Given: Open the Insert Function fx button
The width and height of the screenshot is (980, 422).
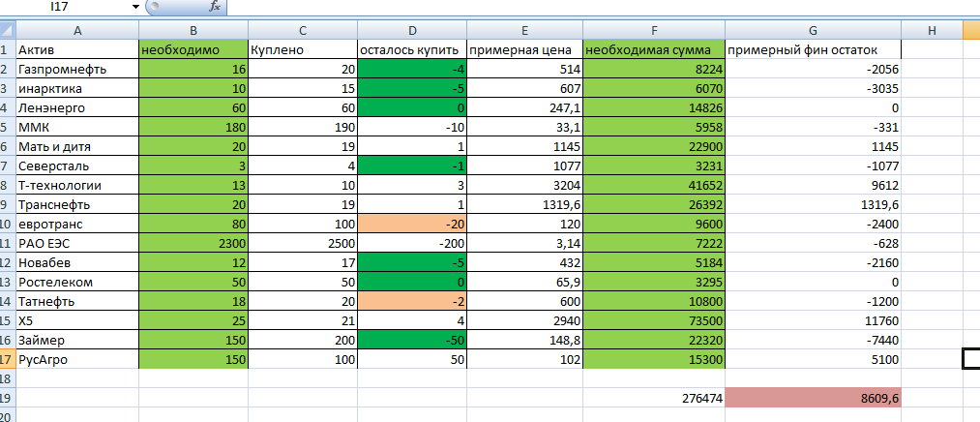Looking at the screenshot, I should [x=215, y=7].
